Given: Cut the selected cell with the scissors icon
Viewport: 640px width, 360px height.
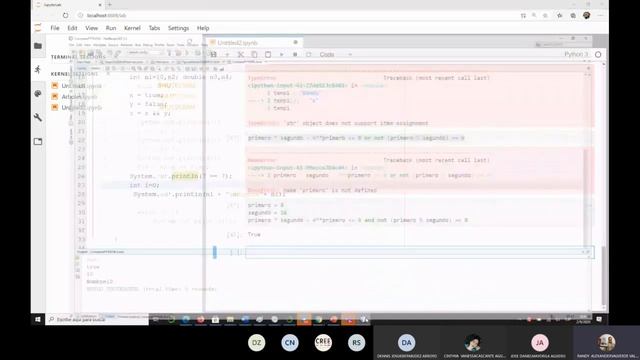Looking at the screenshot, I should coord(241,54).
